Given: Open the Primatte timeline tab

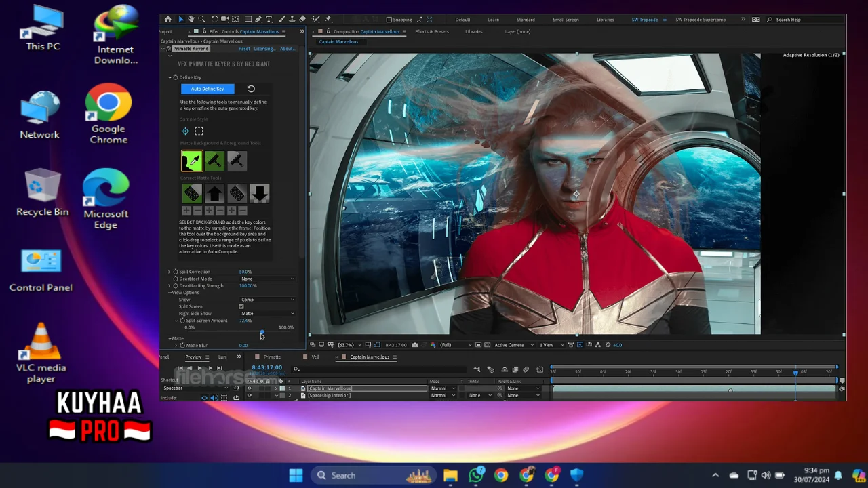Looking at the screenshot, I should (x=272, y=357).
